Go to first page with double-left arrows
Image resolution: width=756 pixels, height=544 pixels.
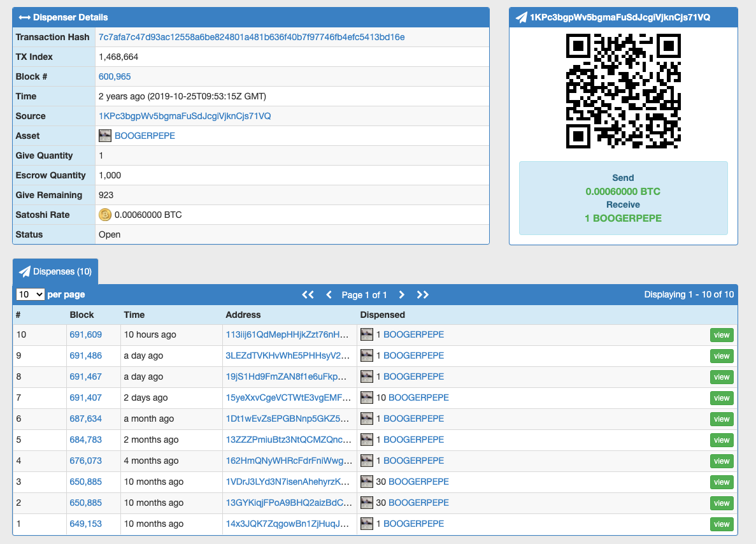pos(308,295)
